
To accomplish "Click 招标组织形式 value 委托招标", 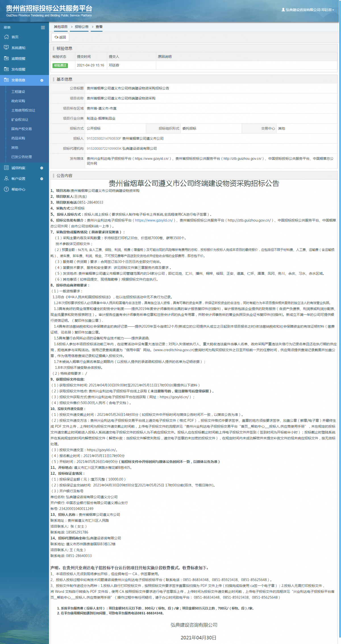I will click(x=190, y=128).
